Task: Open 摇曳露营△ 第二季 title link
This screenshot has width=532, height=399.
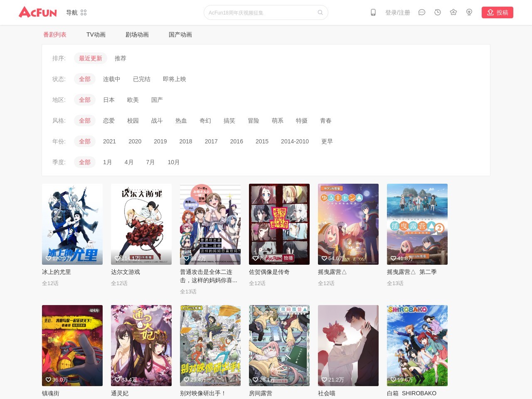Action: tap(412, 272)
